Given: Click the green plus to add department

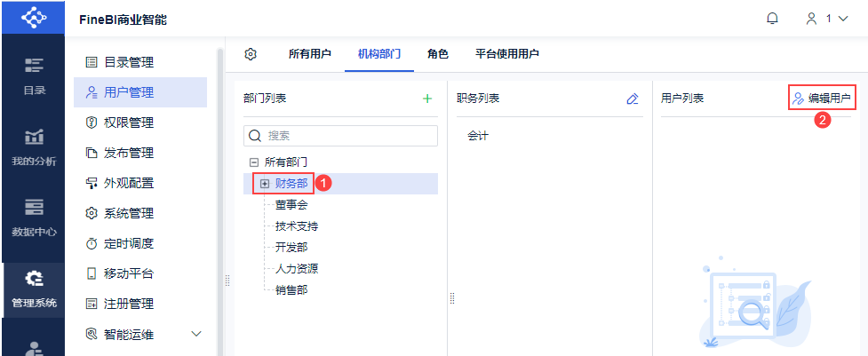Looking at the screenshot, I should pyautogui.click(x=427, y=99).
